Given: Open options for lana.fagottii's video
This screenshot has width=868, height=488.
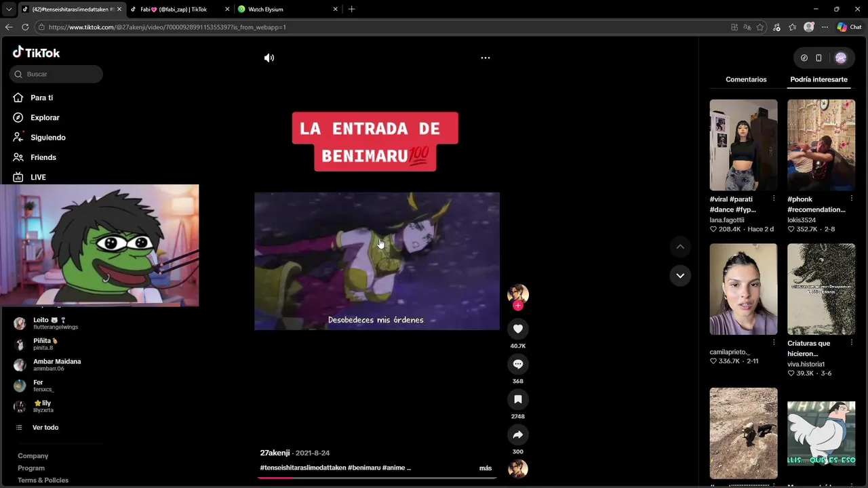Looking at the screenshot, I should pos(774,199).
